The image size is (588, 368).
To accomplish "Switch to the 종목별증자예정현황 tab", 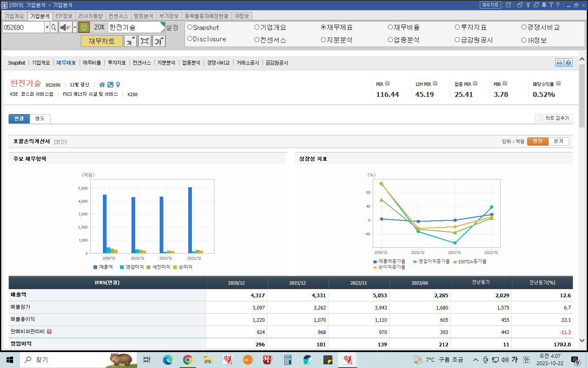I will [207, 16].
